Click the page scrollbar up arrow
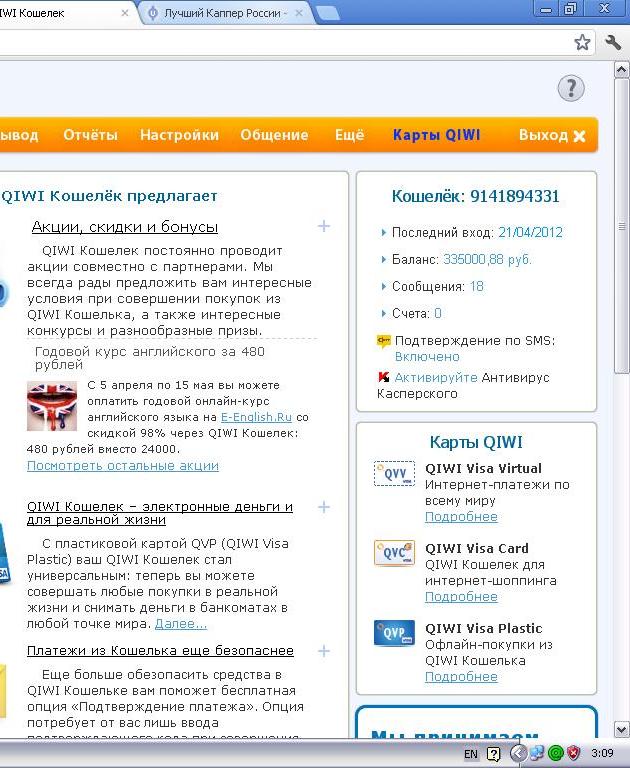The width and height of the screenshot is (630, 768). 622,70
